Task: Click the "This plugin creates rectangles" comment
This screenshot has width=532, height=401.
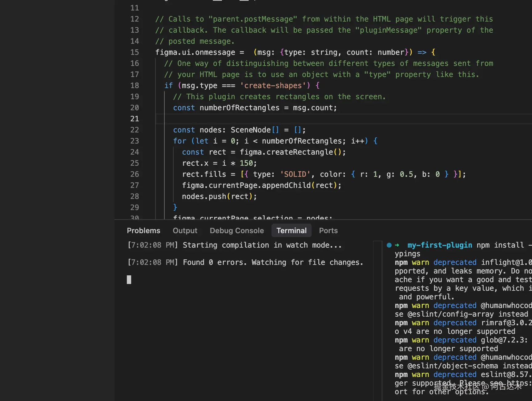Action: point(279,97)
